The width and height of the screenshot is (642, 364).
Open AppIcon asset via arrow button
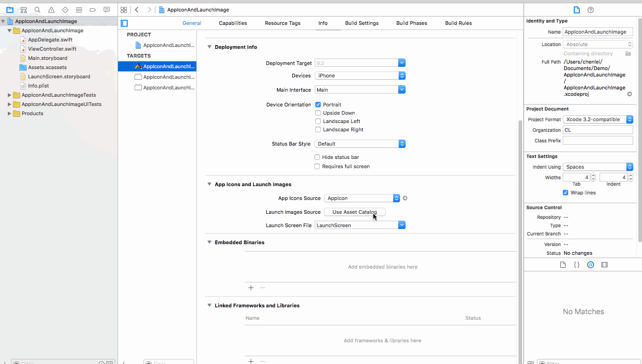[x=405, y=198]
